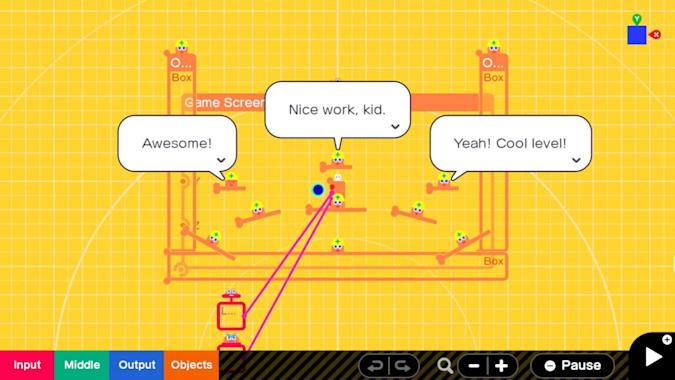This screenshot has height=380, width=675.
Task: Click the undo arrow icon
Action: (x=375, y=366)
